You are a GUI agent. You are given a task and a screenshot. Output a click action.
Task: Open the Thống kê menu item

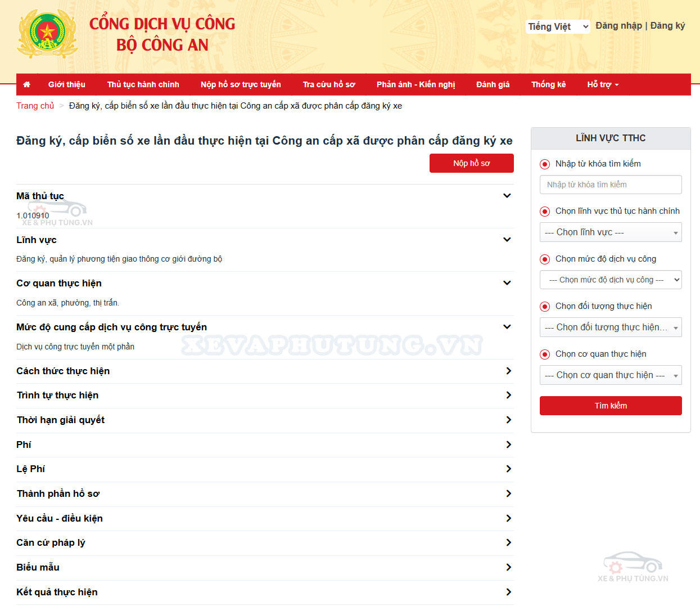[x=549, y=84]
